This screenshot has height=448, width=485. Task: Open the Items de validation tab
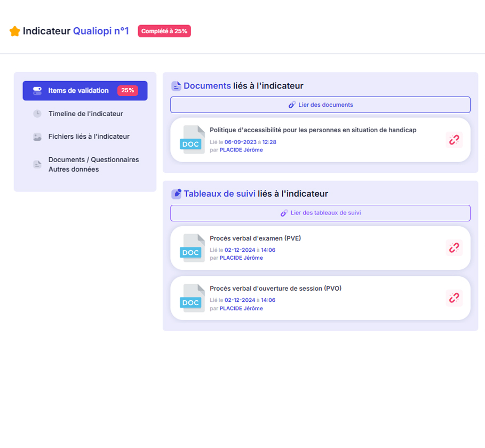coord(85,91)
